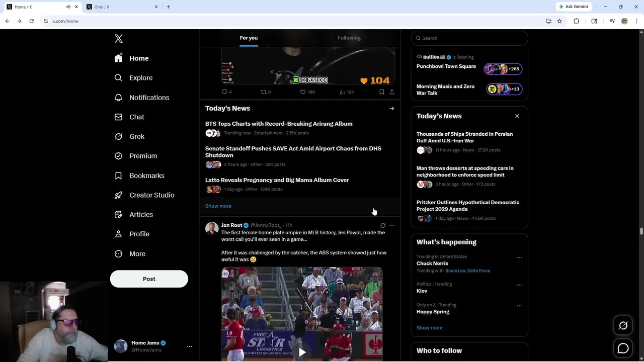Open Home from the sidebar
The width and height of the screenshot is (644, 362).
(x=132, y=58)
